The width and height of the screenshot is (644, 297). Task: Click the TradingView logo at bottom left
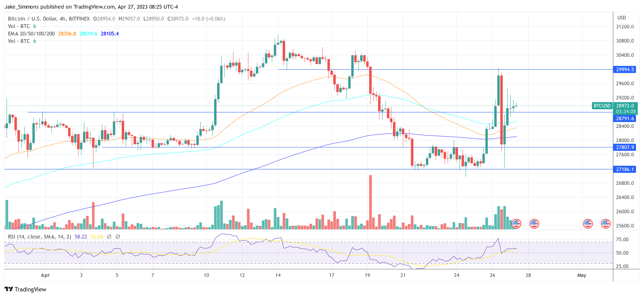[x=26, y=289]
